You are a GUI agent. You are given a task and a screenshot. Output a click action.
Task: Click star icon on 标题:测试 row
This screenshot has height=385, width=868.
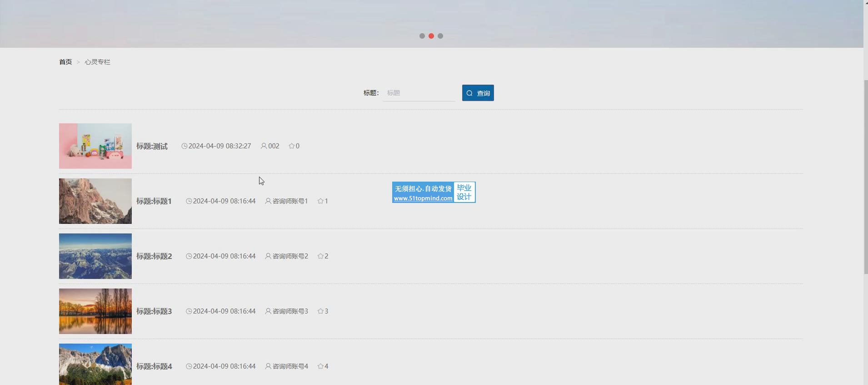(292, 146)
